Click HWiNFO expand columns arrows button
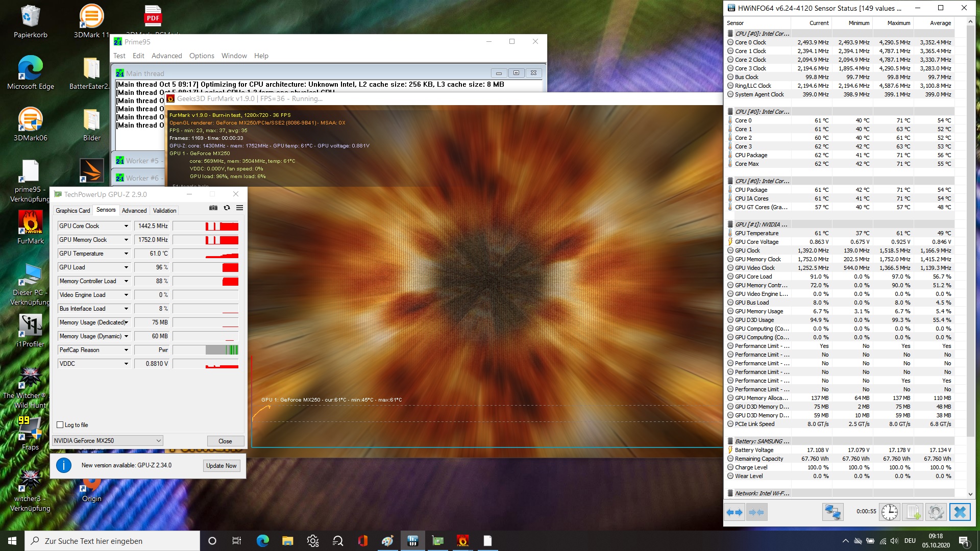The width and height of the screenshot is (980, 551). pos(734,512)
